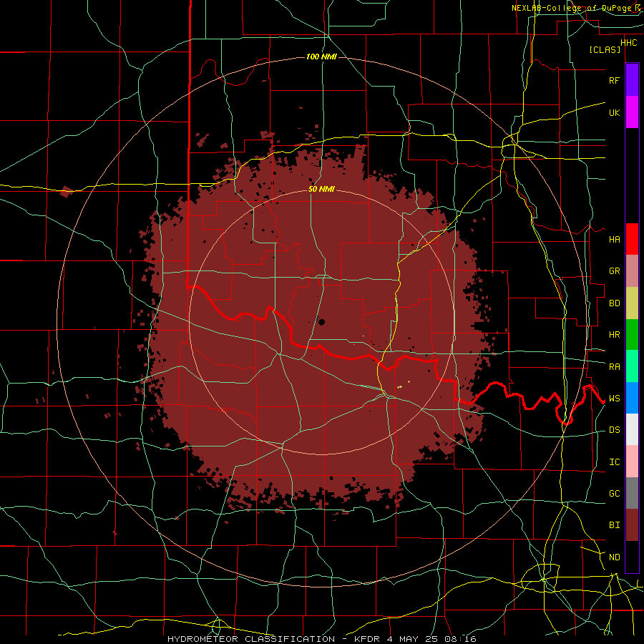Click the BI brown legend swatch
This screenshot has width=644, height=644.
point(632,525)
